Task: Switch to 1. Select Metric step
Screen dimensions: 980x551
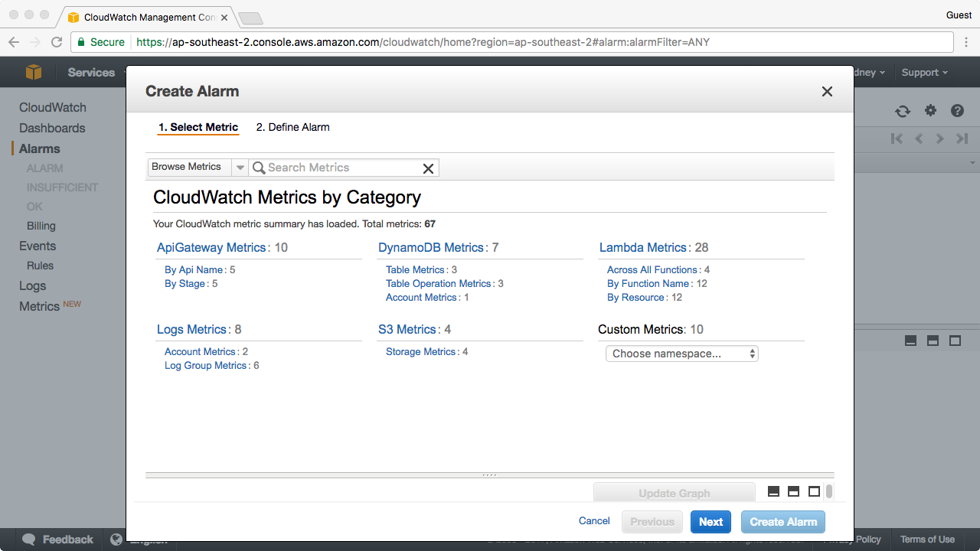Action: [x=198, y=127]
